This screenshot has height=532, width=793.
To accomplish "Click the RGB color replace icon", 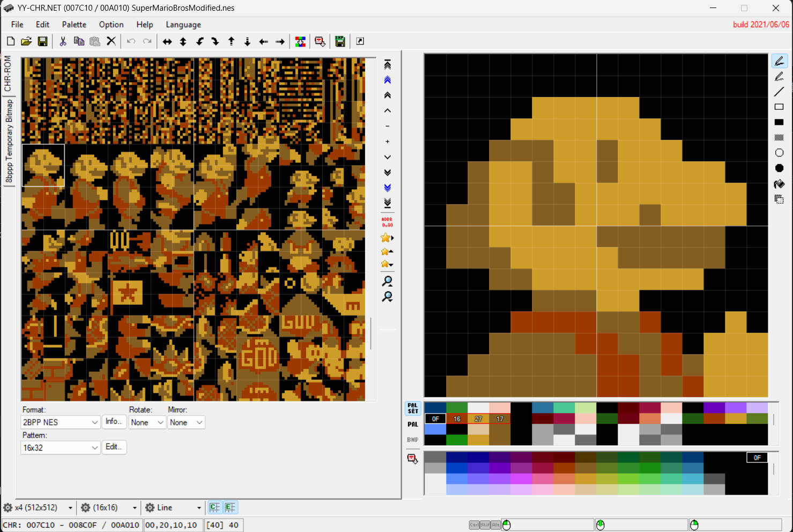I will point(300,41).
